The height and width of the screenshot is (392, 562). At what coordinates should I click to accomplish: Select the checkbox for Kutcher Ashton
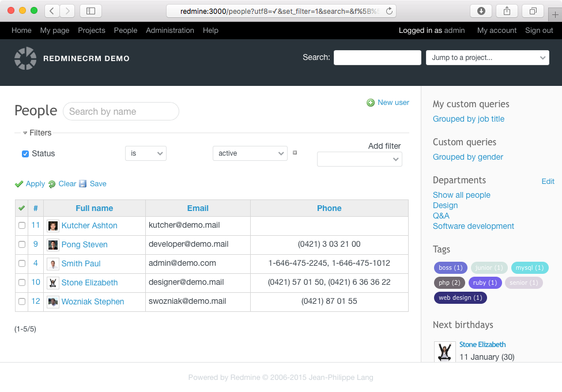click(x=22, y=225)
